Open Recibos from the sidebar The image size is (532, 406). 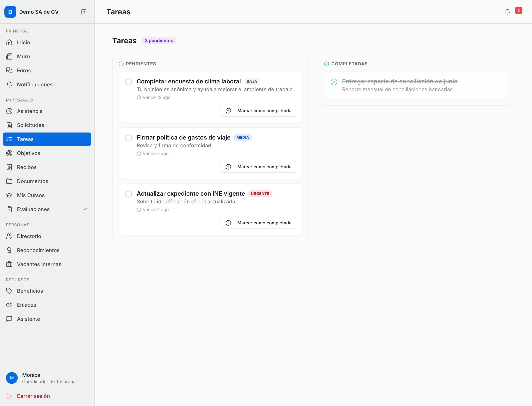coord(47,167)
